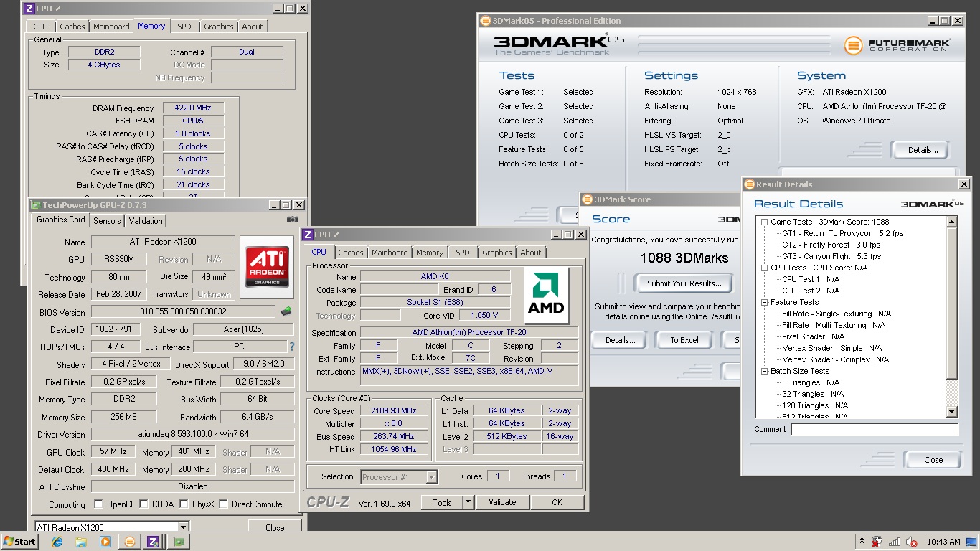Click the Bus Interface question mark in GPU-Z
This screenshot has width=980, height=551.
292,347
